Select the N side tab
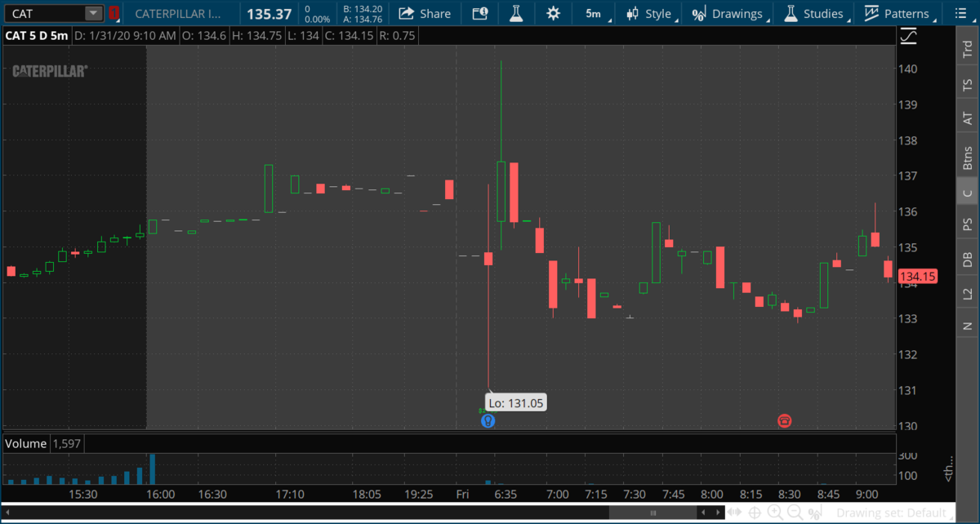The width and height of the screenshot is (980, 524). pos(967,326)
